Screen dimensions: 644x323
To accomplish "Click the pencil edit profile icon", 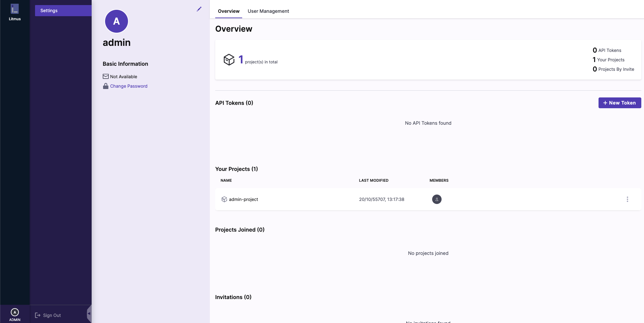I will pyautogui.click(x=199, y=9).
